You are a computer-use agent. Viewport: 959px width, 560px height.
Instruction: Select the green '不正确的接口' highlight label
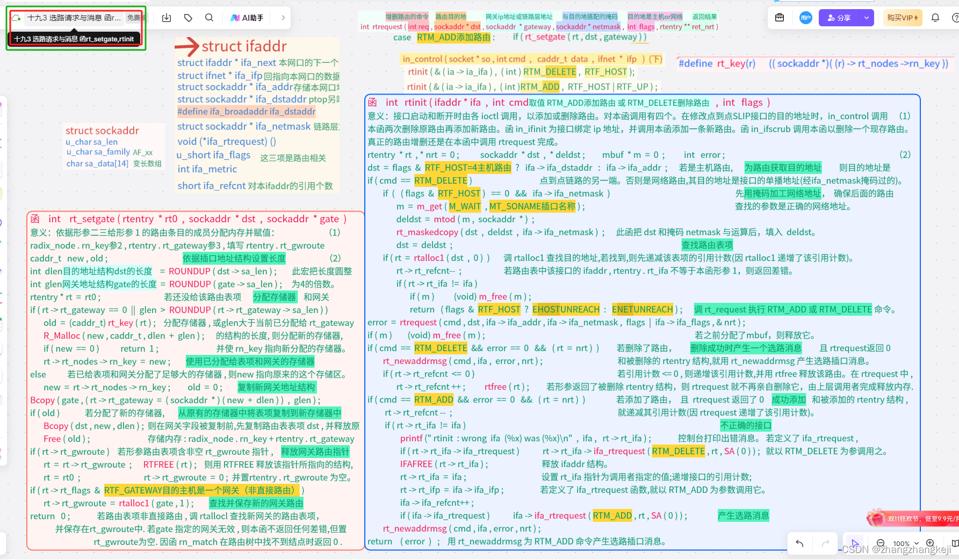click(746, 425)
